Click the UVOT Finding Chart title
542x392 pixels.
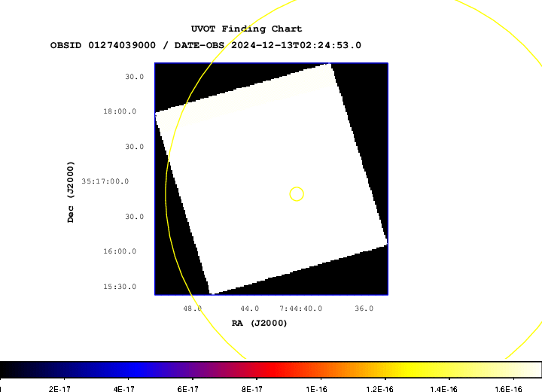pos(246,29)
